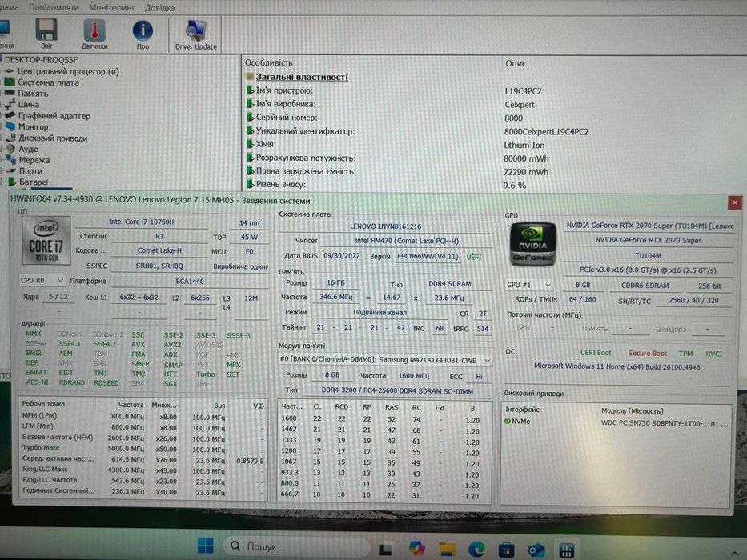The height and width of the screenshot is (560, 747).
Task: Open memory module Samsung M471A1K43DB1-CWE dropdown
Action: coord(384,361)
